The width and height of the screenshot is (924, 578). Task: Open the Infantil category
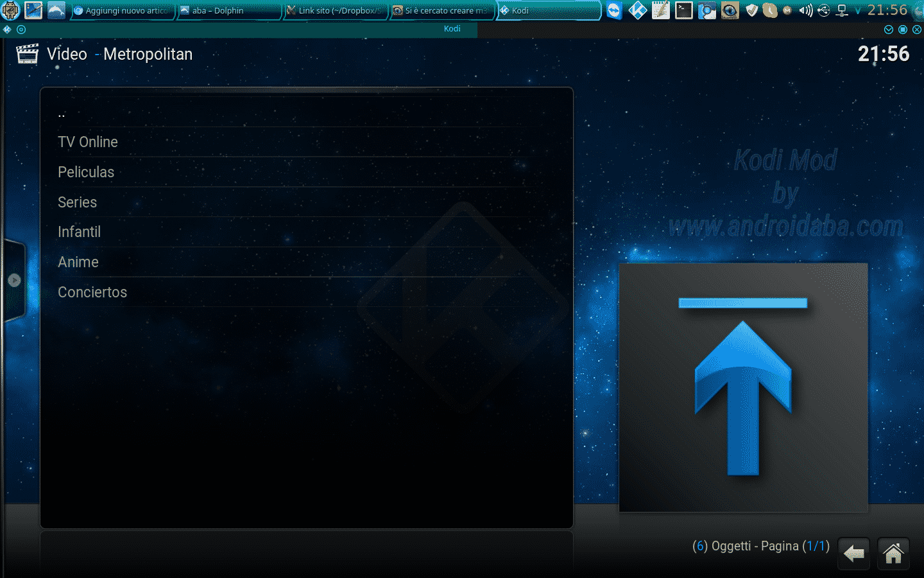coord(307,232)
